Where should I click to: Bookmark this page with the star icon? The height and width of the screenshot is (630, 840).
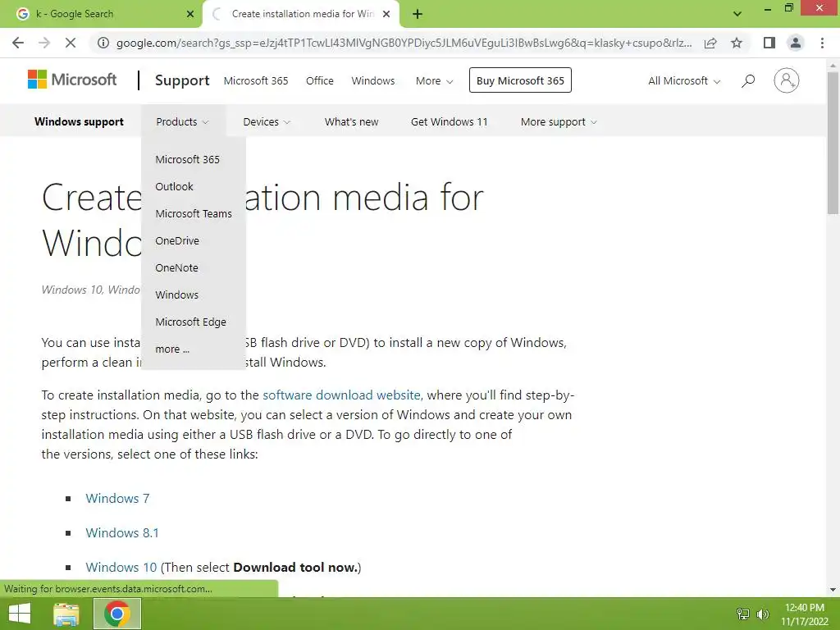(737, 43)
